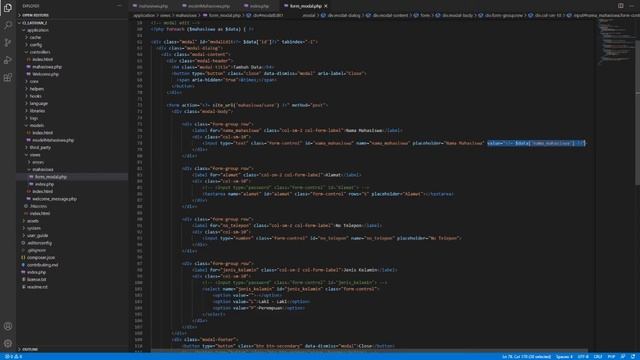Open modelMahasiswa.php in explorer tree
Viewport: 640px width, 360px height.
pos(53,140)
